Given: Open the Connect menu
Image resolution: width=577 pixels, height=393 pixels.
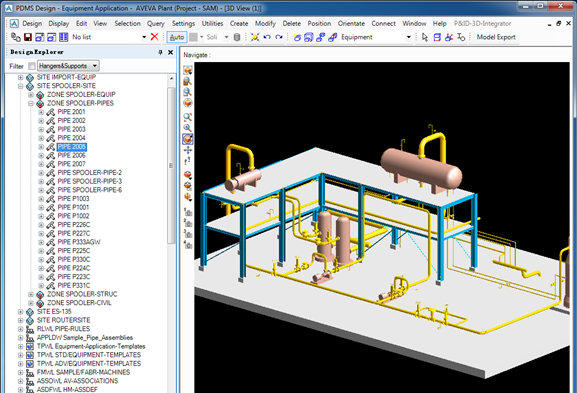Looking at the screenshot, I should point(383,24).
